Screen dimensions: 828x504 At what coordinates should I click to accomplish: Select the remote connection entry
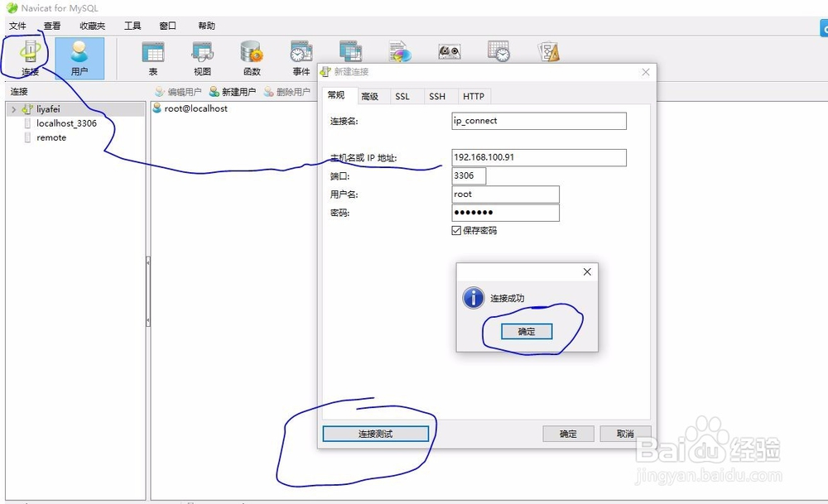pos(50,137)
